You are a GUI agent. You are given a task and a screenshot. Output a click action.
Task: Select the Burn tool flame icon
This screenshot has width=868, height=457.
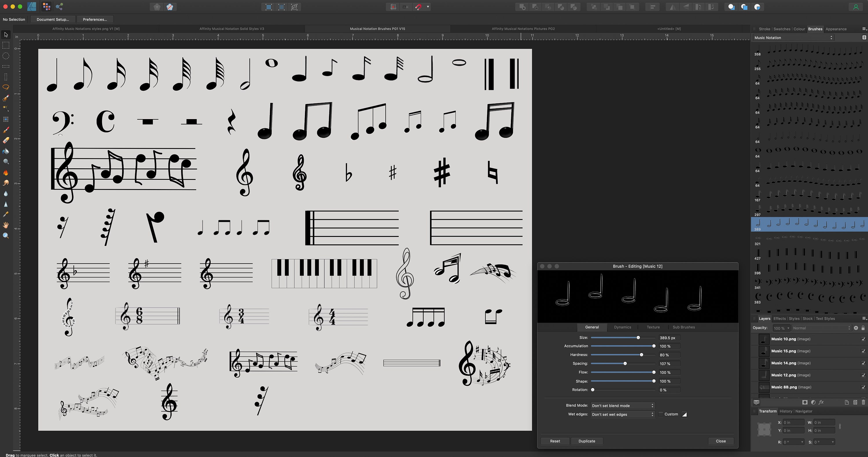click(x=6, y=173)
